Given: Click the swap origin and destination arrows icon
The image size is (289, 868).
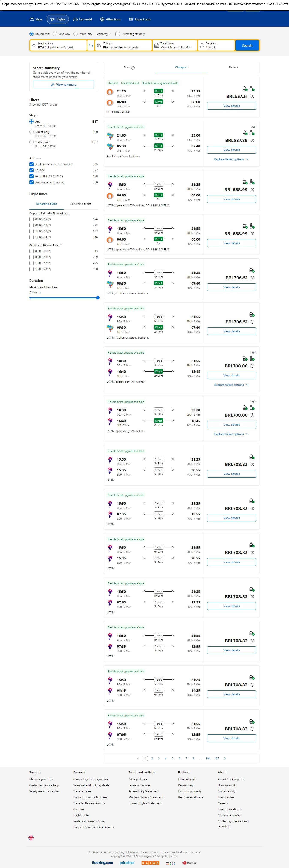Looking at the screenshot, I should (91, 46).
